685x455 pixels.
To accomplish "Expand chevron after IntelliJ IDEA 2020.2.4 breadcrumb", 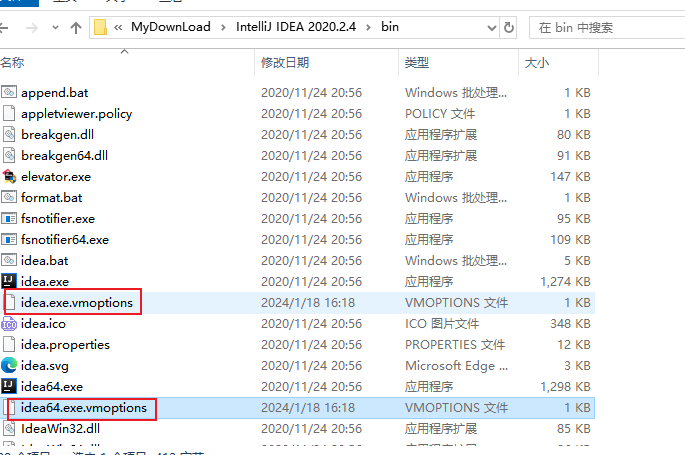I will pos(368,28).
